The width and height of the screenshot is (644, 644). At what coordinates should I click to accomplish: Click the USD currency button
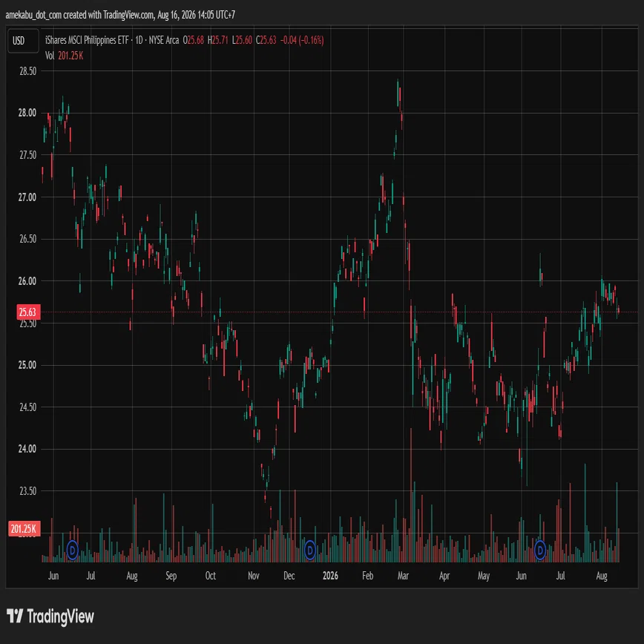(24, 41)
